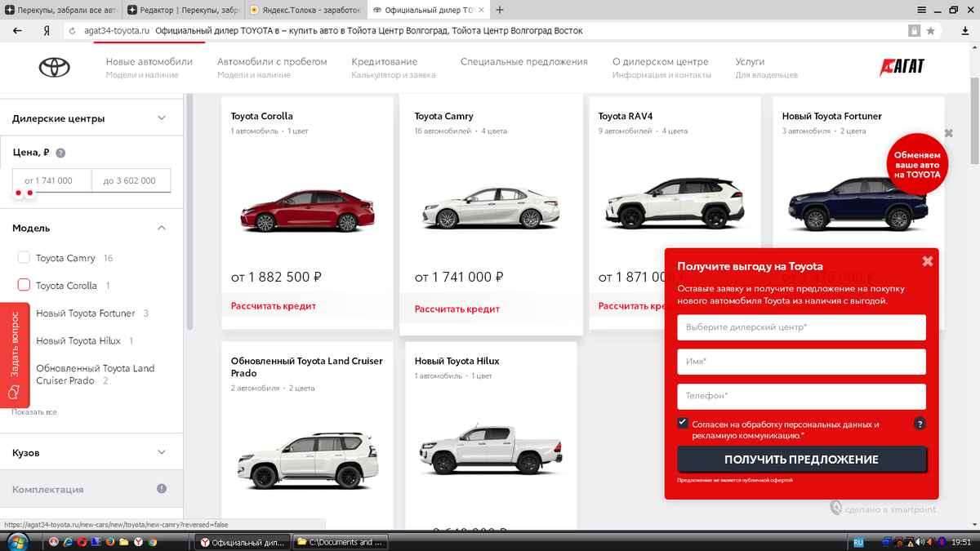Select the 'Новый Toyota Fortuner' filter option
This screenshot has height=551, width=980.
point(84,313)
